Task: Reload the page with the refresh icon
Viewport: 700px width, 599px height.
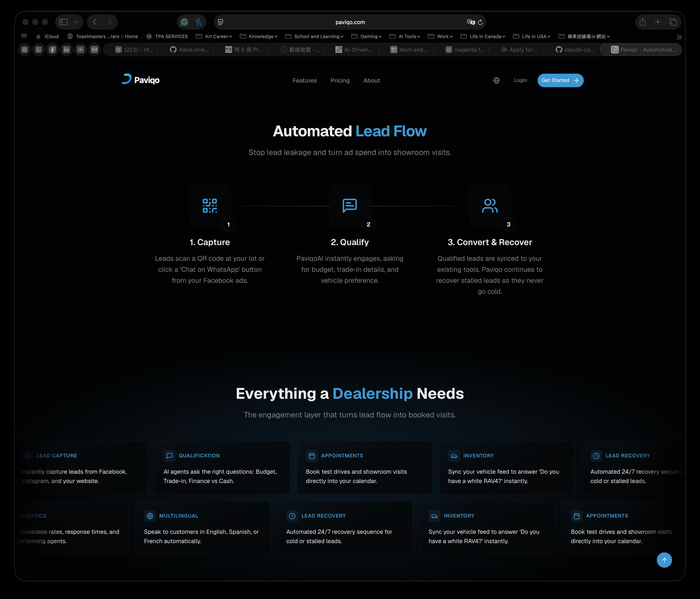Action: click(480, 22)
